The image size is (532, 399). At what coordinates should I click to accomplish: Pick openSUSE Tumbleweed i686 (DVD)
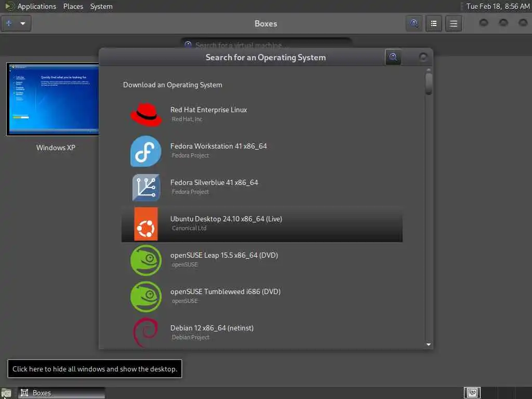point(225,291)
